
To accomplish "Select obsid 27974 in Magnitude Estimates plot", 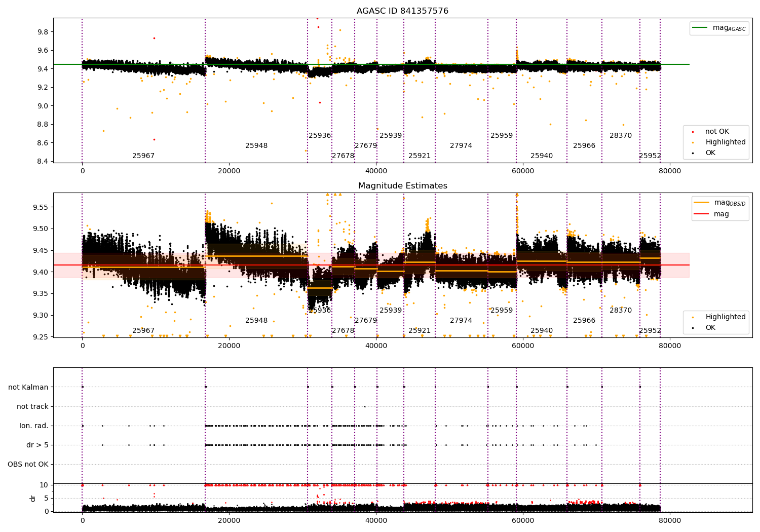I will click(461, 321).
